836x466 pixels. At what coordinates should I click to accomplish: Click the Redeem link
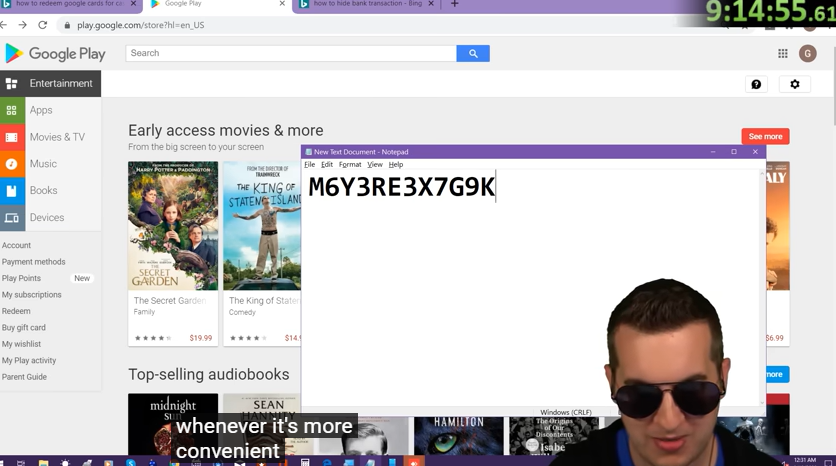tap(16, 311)
